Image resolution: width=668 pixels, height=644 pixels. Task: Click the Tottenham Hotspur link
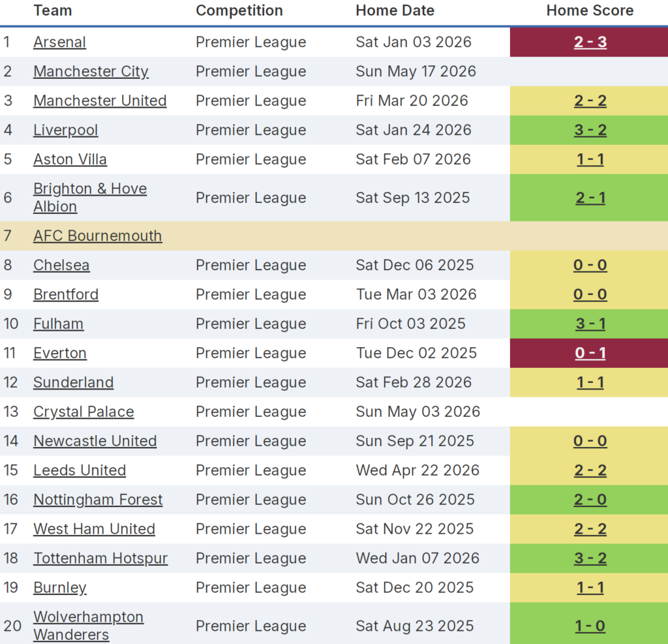coord(100,559)
